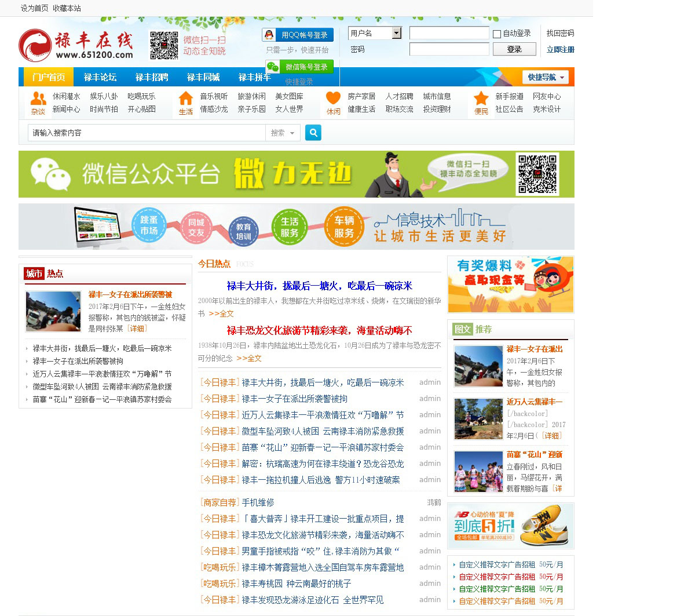
Task: Click the blue magnifier search button
Action: click(313, 133)
